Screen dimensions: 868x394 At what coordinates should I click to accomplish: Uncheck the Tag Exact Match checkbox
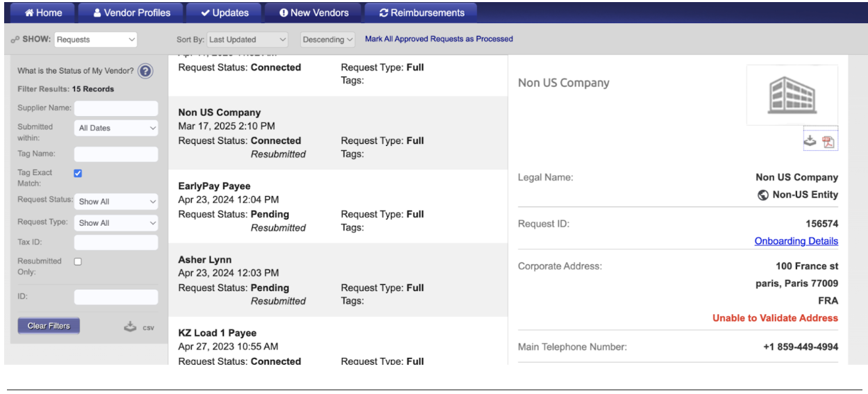[x=78, y=173]
